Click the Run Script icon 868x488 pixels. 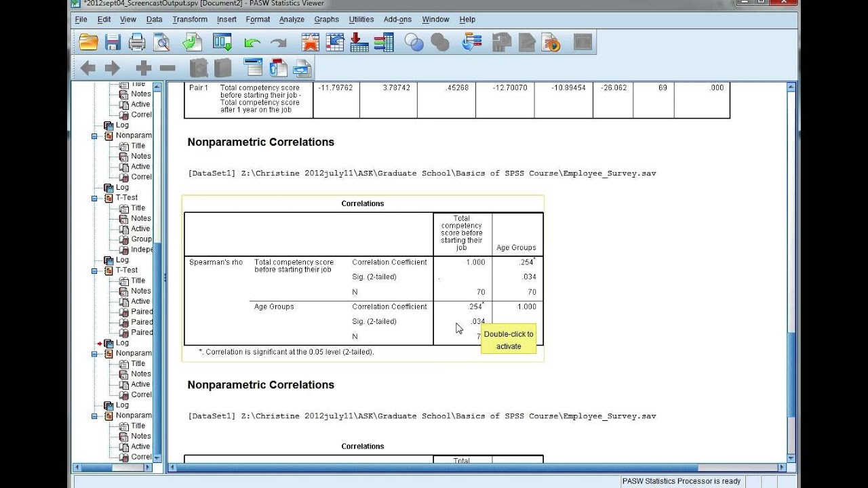pyautogui.click(x=551, y=43)
